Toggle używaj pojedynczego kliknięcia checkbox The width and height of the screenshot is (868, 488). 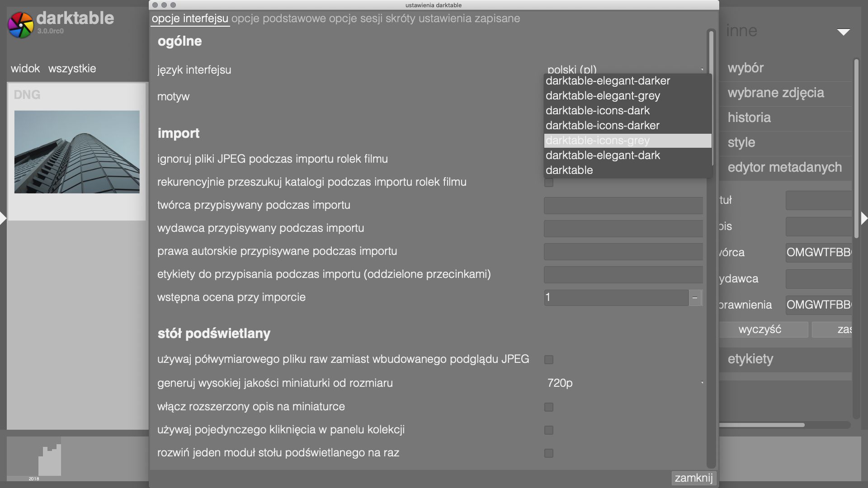(549, 430)
